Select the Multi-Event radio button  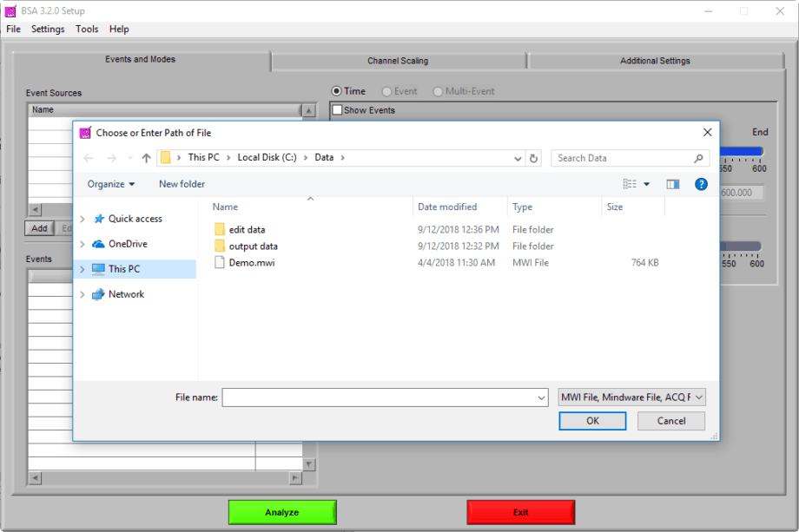438,91
